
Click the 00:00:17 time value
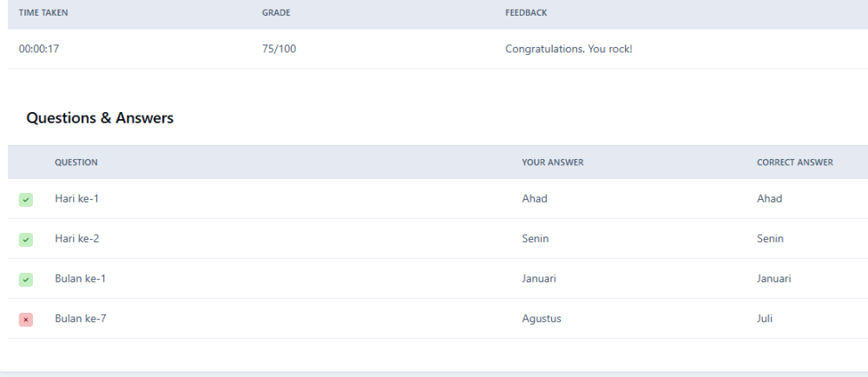point(39,49)
